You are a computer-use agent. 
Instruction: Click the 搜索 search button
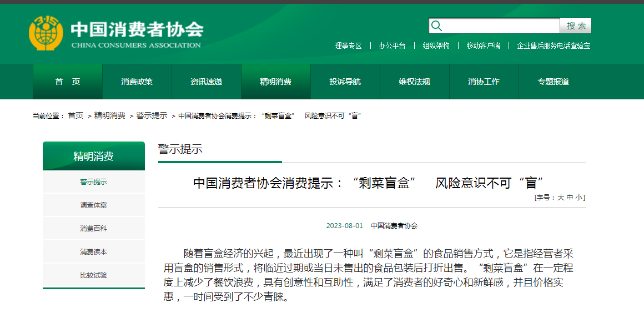point(576,26)
